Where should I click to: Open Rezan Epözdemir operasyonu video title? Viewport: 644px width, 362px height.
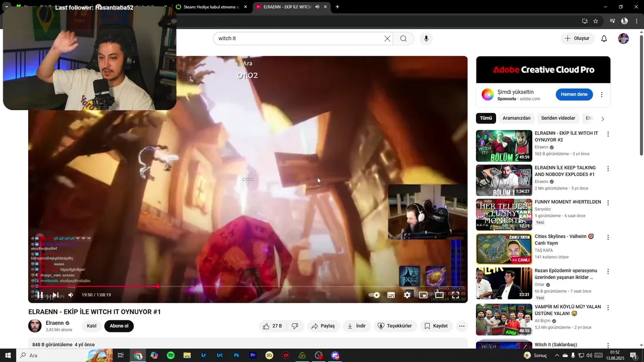pyautogui.click(x=566, y=274)
